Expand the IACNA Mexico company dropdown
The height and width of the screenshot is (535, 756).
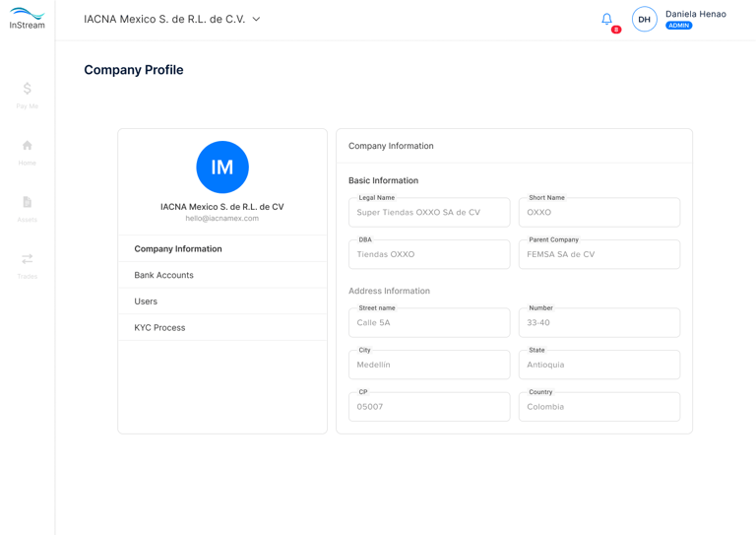(257, 19)
